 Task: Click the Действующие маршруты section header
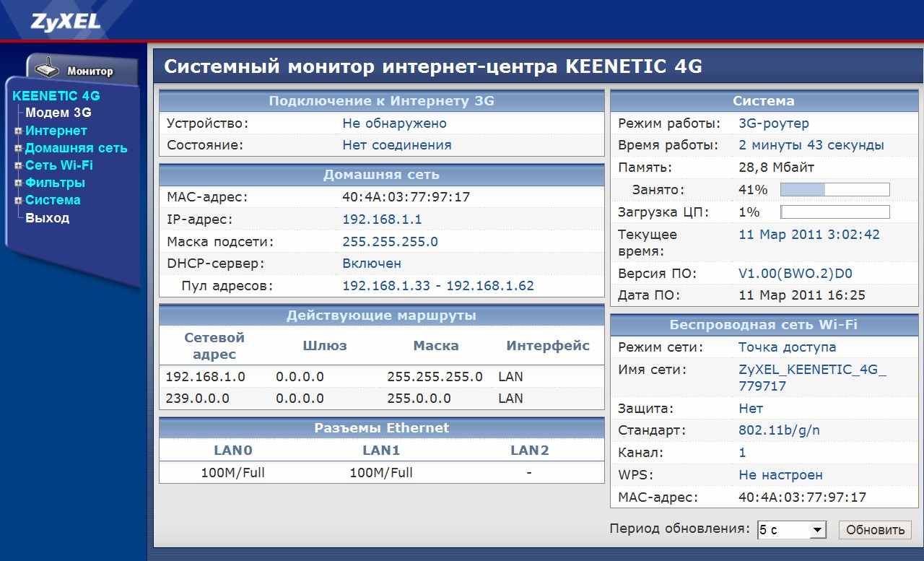pyautogui.click(x=382, y=316)
